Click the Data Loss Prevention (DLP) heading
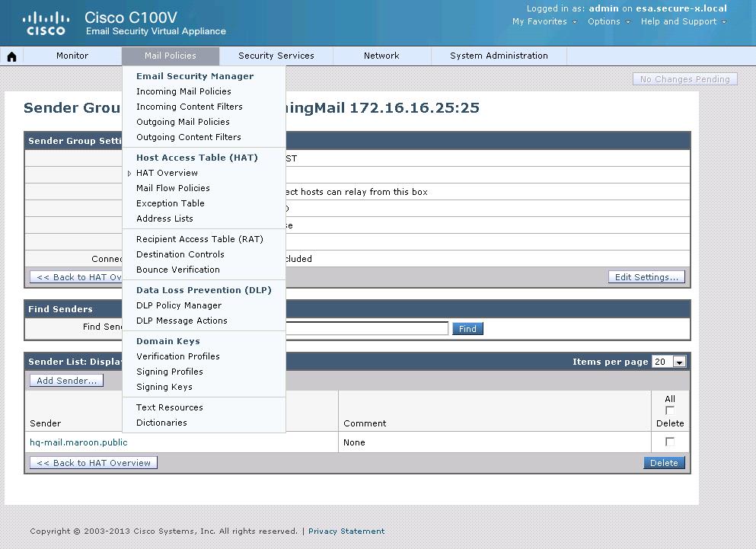 point(204,290)
